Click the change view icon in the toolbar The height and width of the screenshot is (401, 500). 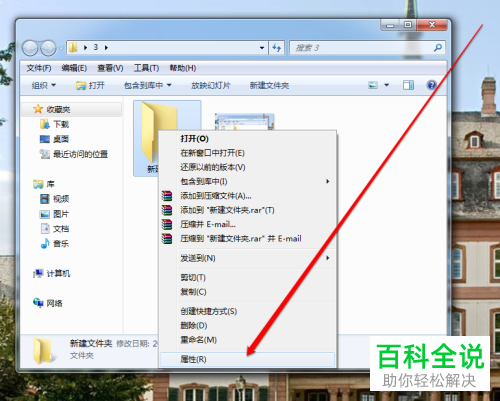[x=373, y=85]
